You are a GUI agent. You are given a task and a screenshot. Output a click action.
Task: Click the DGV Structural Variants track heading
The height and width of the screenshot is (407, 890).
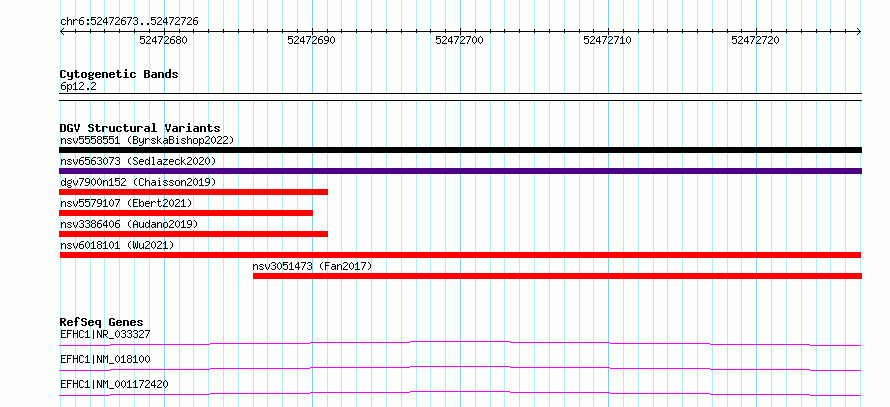140,128
